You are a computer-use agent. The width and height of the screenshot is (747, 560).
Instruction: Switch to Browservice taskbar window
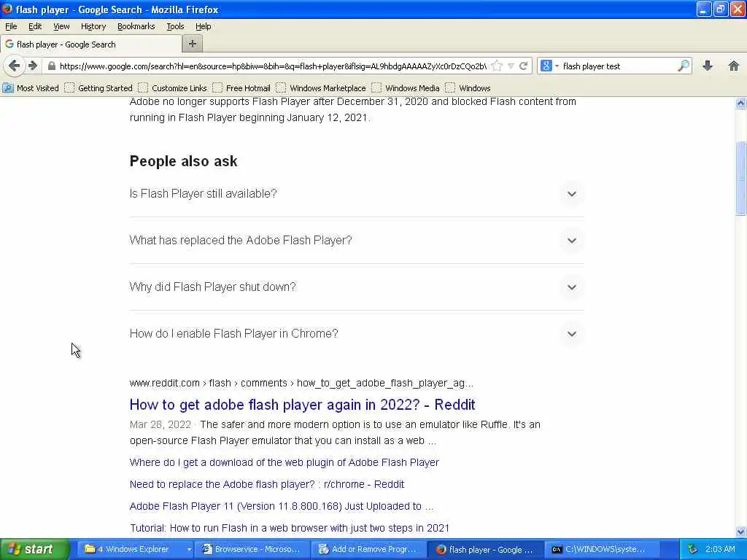252,549
